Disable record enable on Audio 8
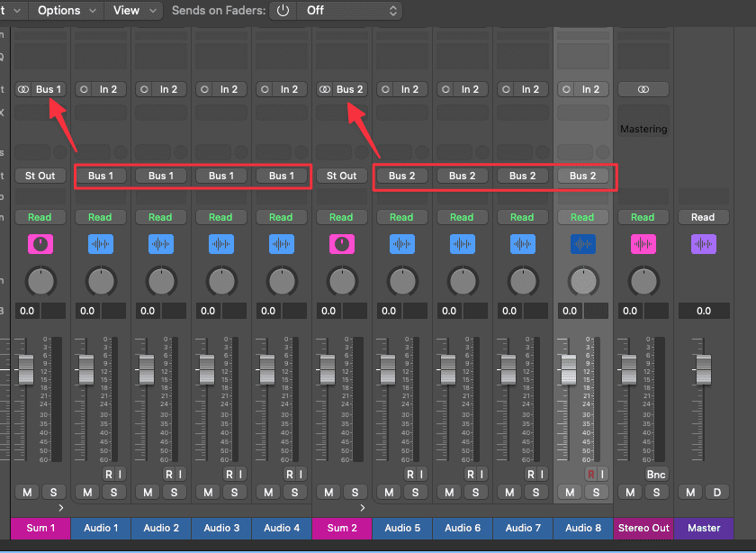 click(590, 474)
